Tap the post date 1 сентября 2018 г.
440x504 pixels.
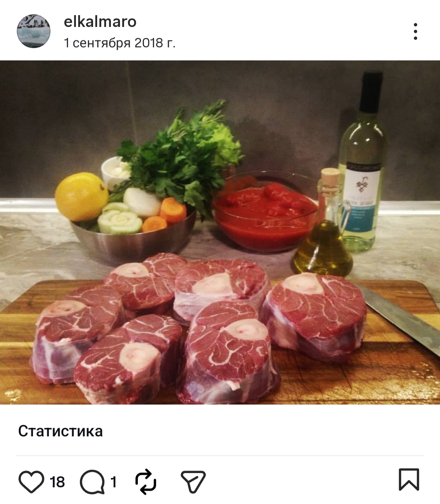coord(119,42)
